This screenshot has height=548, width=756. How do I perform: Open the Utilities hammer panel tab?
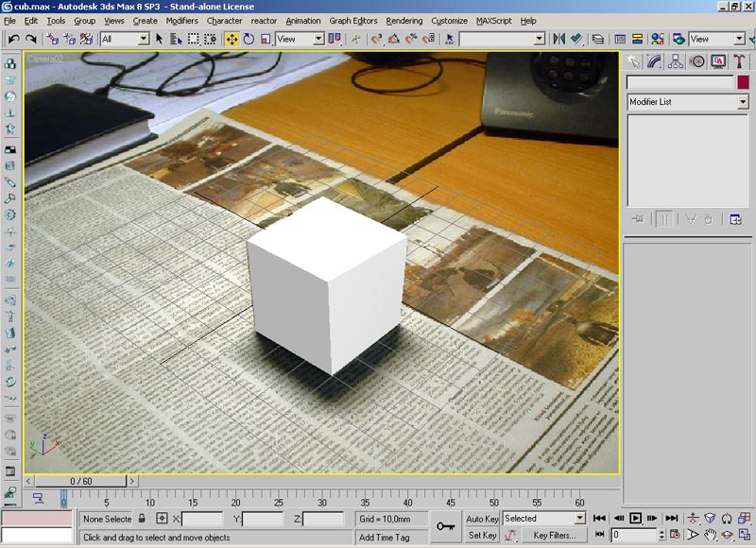point(740,61)
